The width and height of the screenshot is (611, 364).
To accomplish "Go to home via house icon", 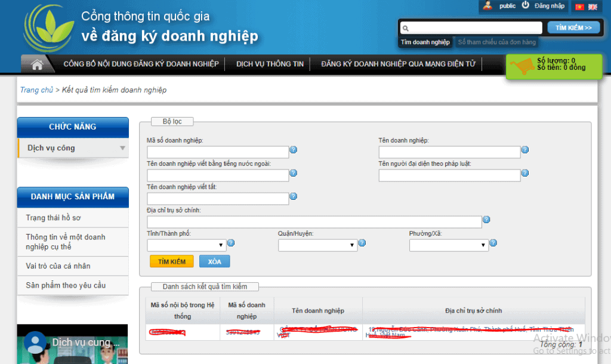I will 37,64.
